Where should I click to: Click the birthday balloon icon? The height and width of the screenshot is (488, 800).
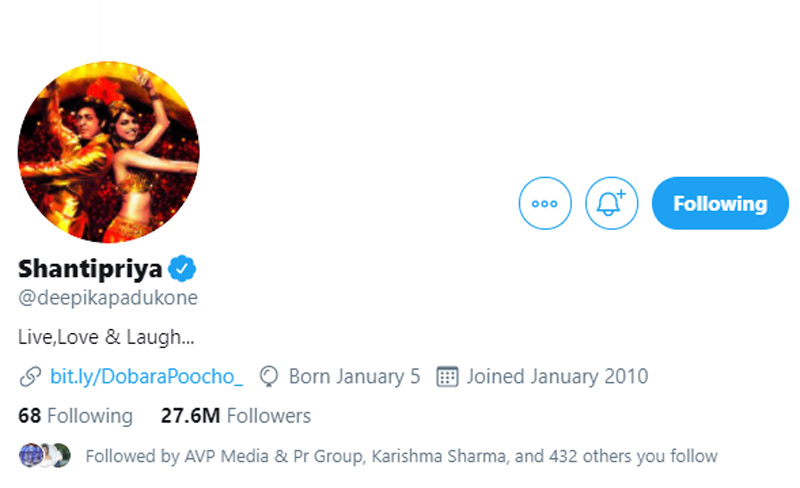268,377
